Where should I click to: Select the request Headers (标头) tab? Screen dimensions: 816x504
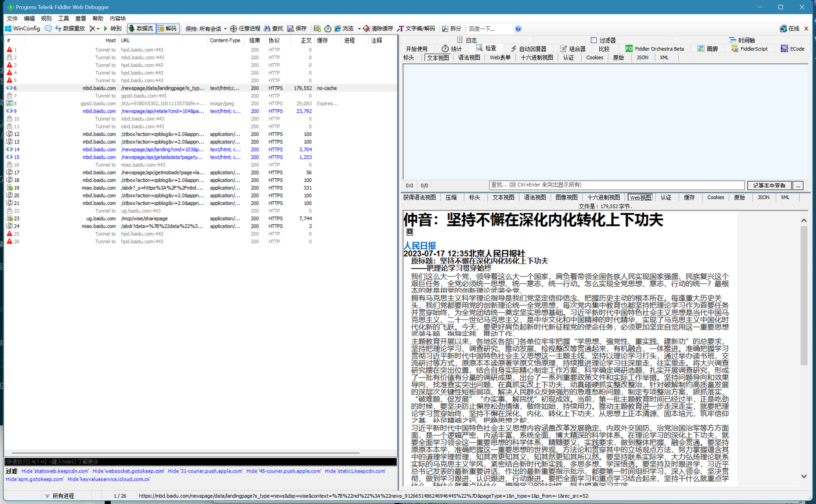(x=408, y=57)
